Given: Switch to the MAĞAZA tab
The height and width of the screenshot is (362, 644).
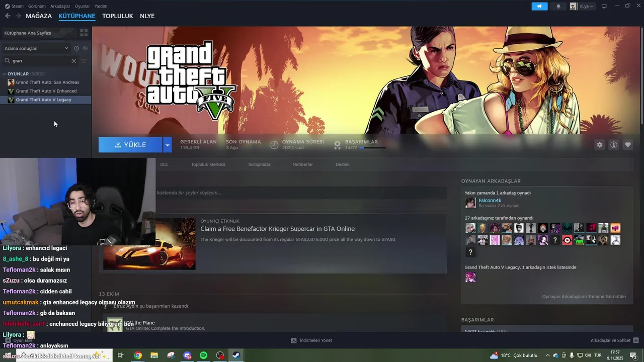Looking at the screenshot, I should click(39, 16).
